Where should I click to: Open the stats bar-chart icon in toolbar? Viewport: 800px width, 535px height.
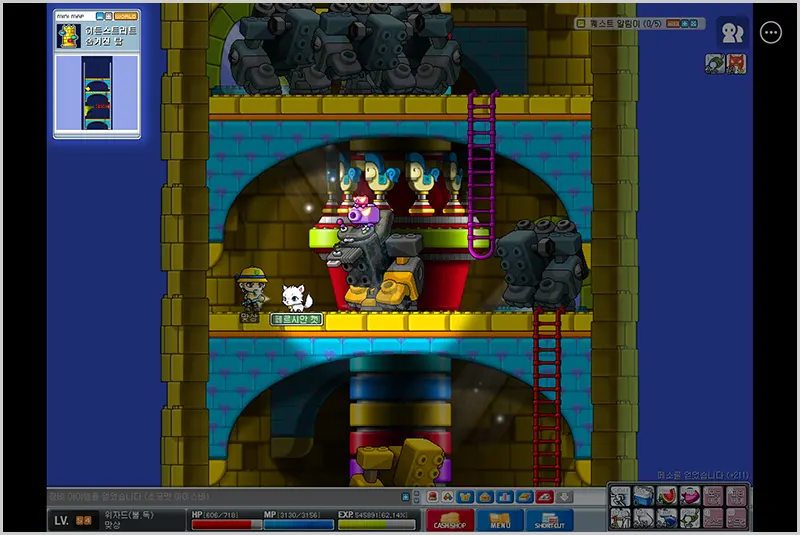point(505,497)
